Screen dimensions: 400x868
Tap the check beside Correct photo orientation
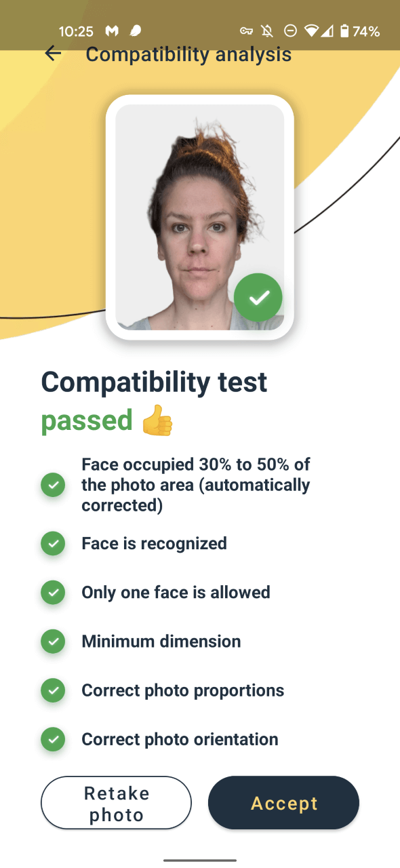pos(53,739)
